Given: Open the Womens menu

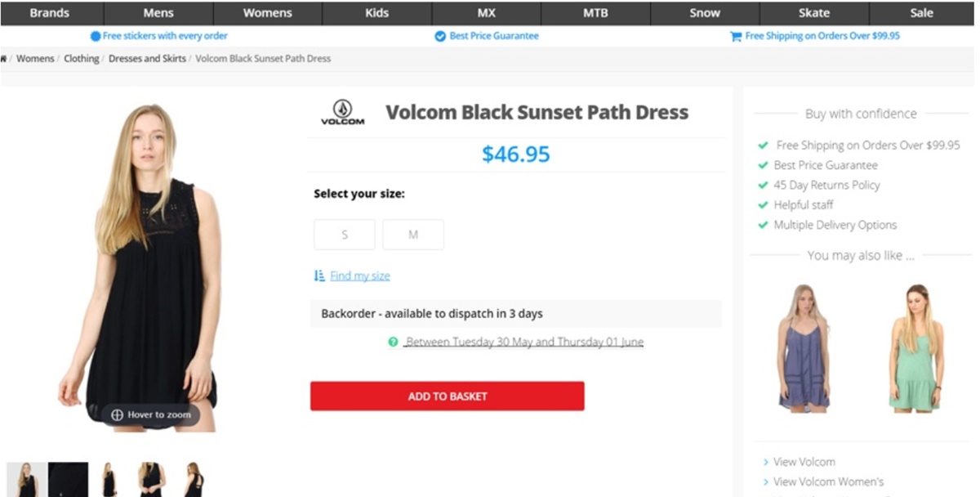Looking at the screenshot, I should (268, 13).
